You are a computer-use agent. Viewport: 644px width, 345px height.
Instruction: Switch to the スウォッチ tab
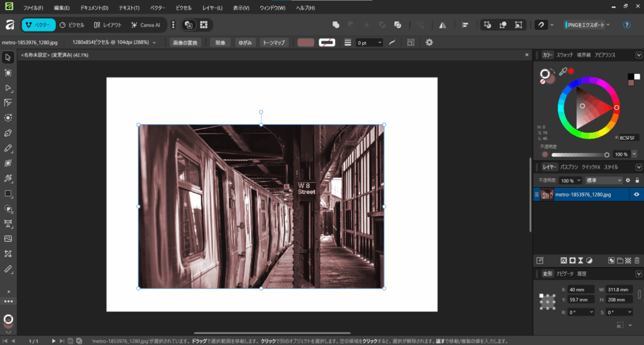566,55
